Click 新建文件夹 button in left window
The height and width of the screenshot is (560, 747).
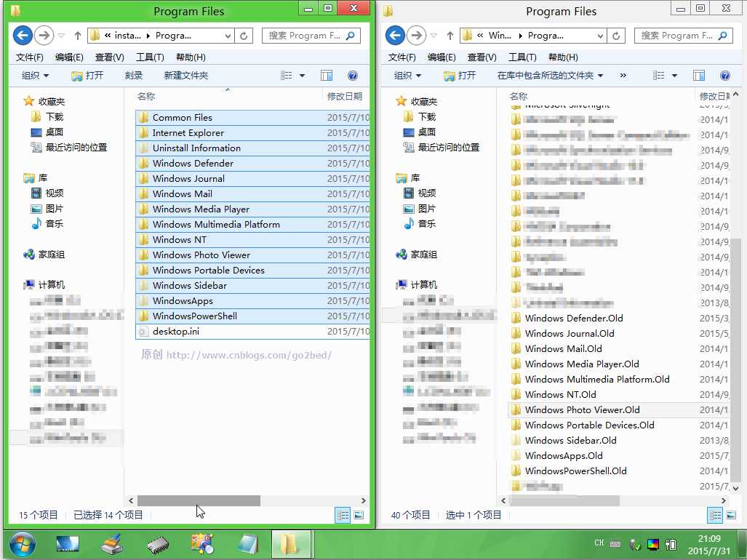[185, 75]
